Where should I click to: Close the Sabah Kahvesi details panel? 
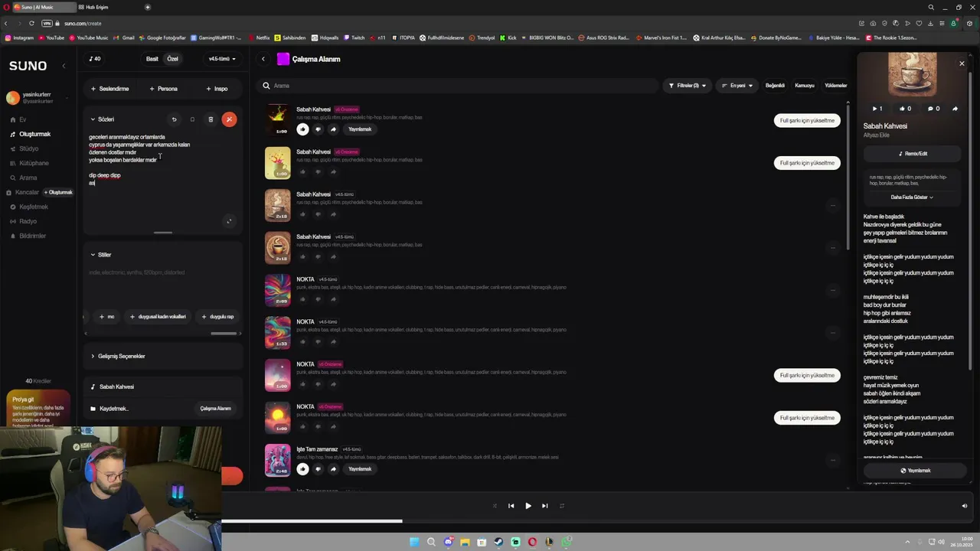(x=962, y=64)
